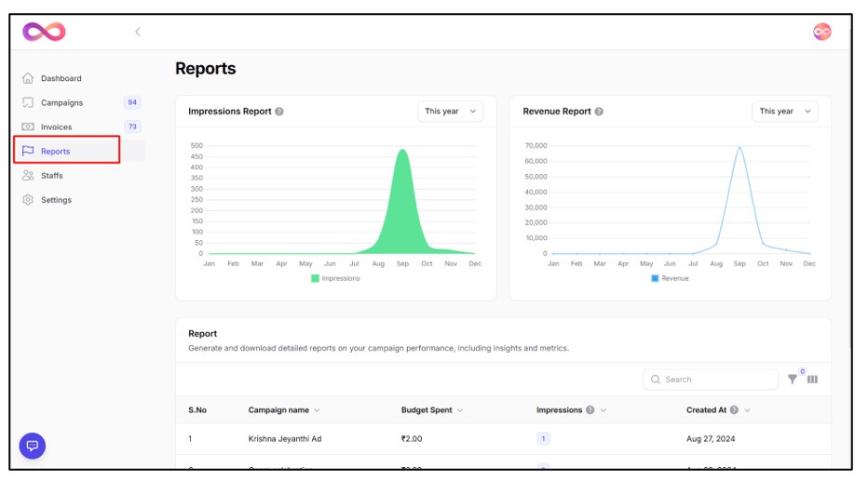Screen dimensions: 868x481
Task: Click the filter funnel icon
Action: click(793, 380)
